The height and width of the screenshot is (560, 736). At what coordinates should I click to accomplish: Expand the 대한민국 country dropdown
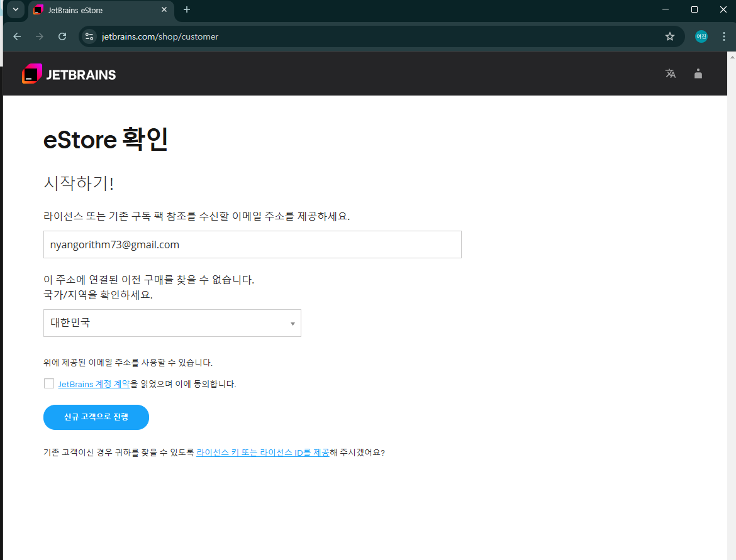pyautogui.click(x=172, y=323)
